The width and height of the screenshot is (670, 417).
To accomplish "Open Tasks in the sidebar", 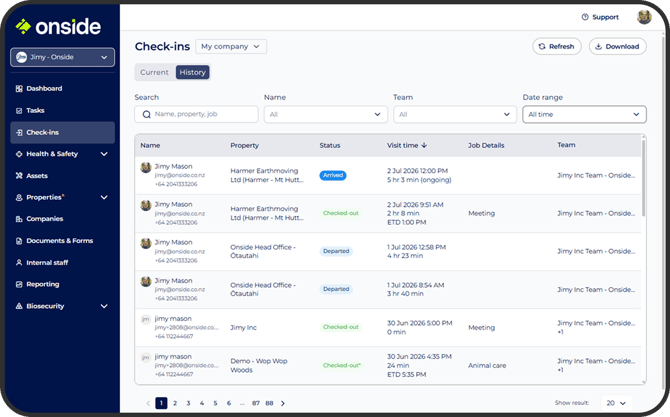I will [62, 111].
